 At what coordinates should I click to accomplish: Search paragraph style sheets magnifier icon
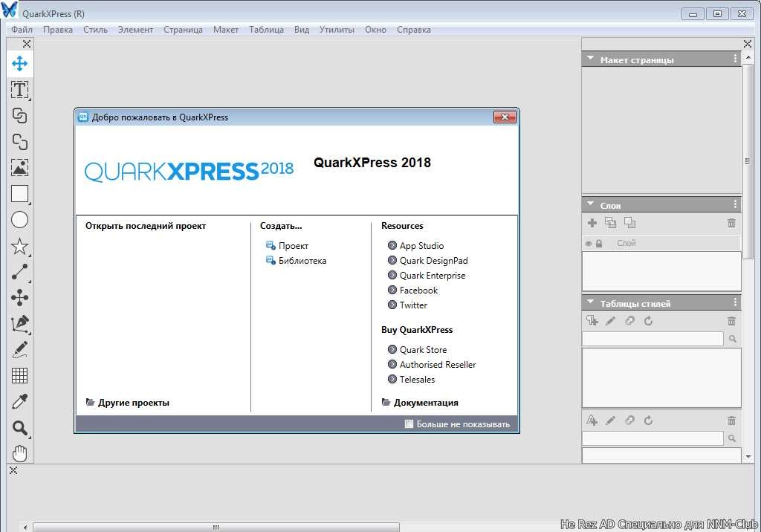tap(732, 339)
